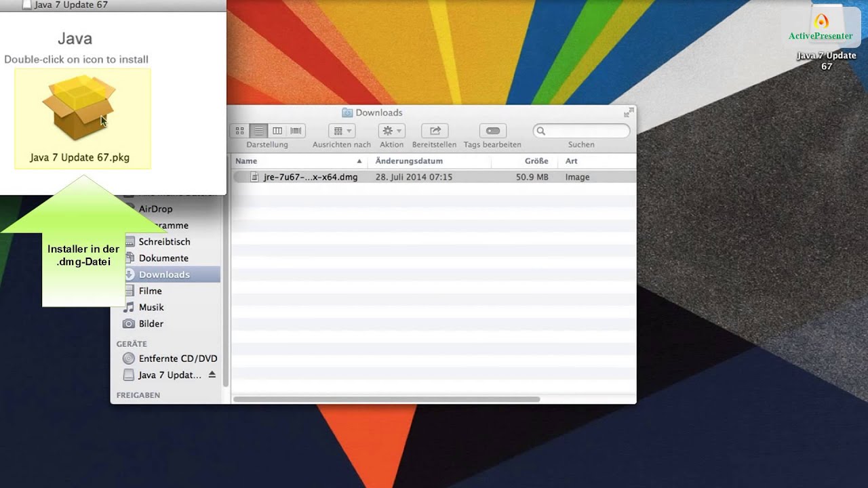Click the Tags bearbeiten button
This screenshot has width=868, height=488.
pos(493,131)
